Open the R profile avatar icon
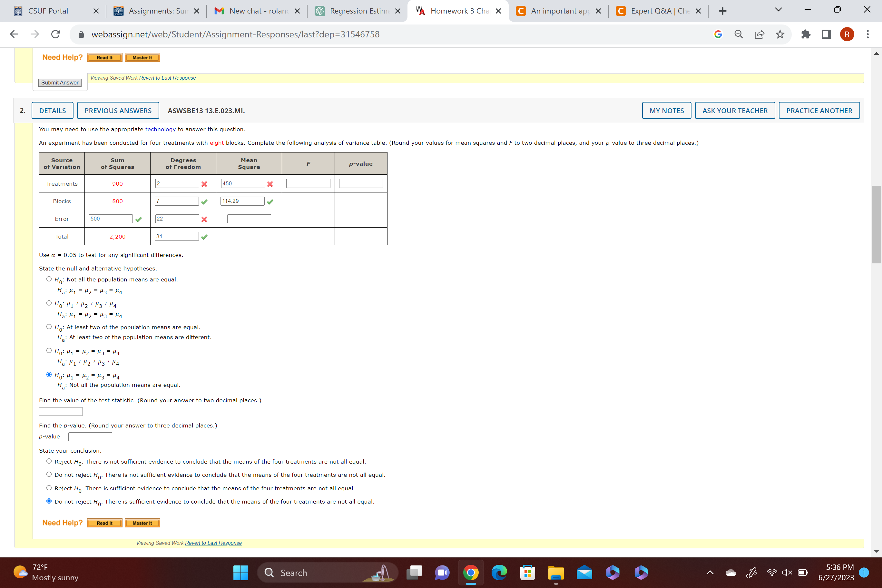This screenshot has height=588, width=882. [847, 34]
